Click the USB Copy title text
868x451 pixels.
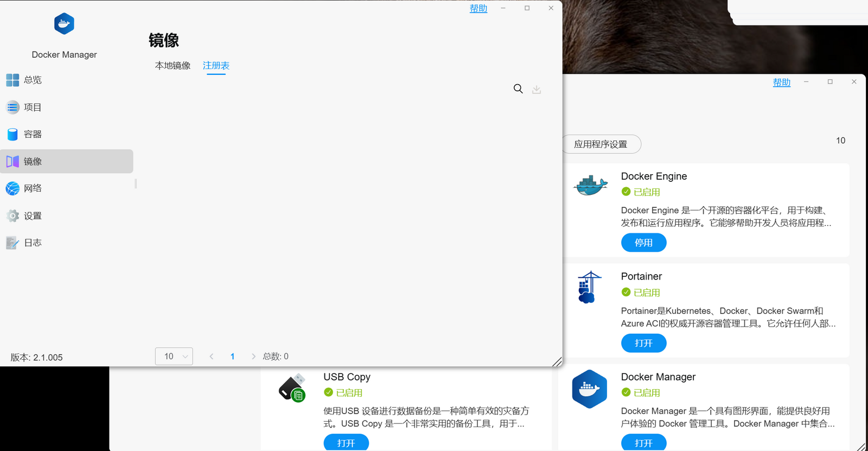347,377
